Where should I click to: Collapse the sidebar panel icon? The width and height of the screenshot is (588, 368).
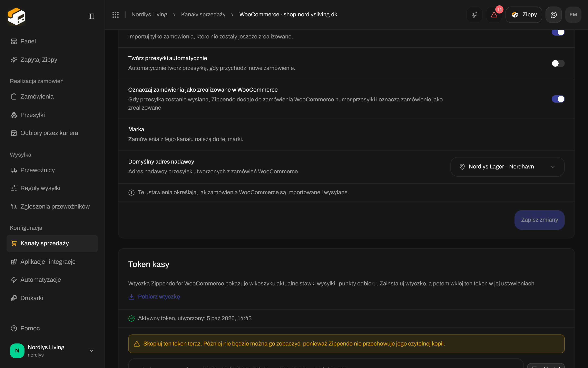point(91,16)
